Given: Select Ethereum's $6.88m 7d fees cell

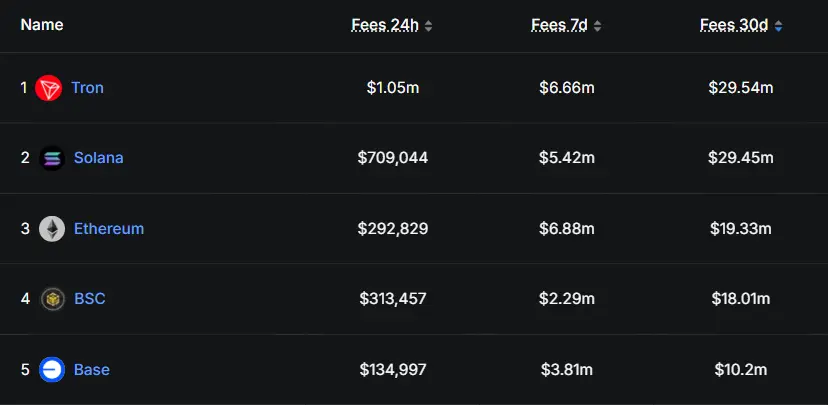Looking at the screenshot, I should [x=567, y=229].
